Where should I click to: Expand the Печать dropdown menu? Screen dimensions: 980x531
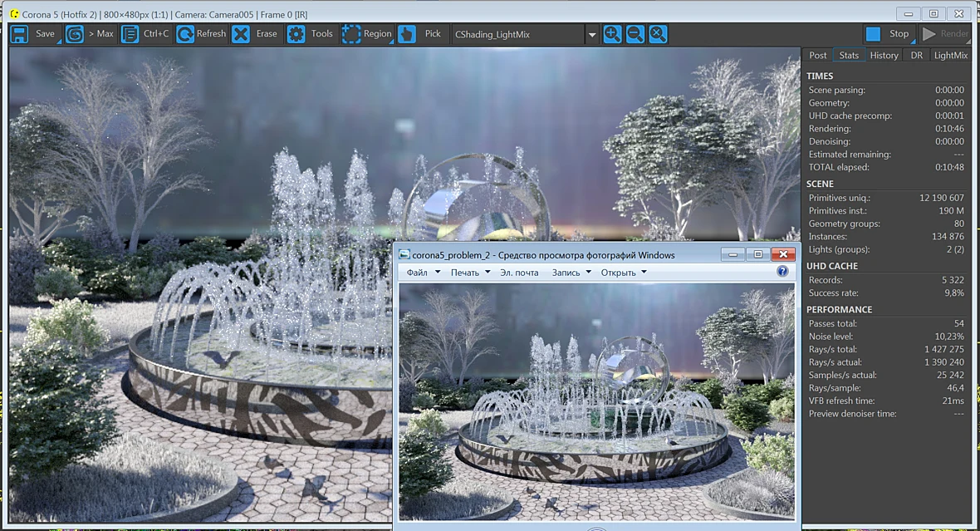[471, 273]
